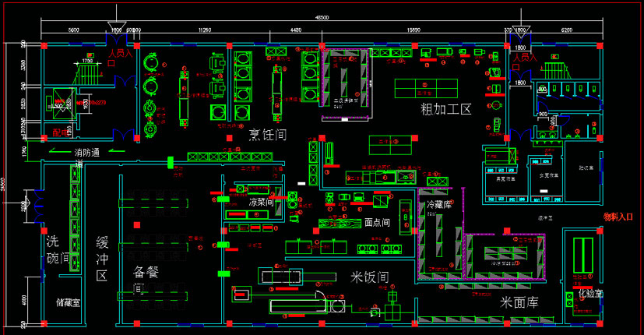Select the 面点间 room label
Viewport: 644px width, 335px height.
378,221
